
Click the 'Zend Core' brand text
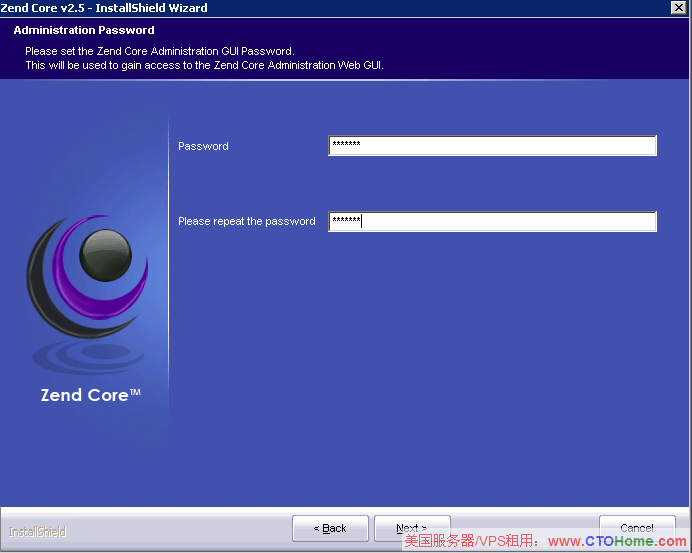pyautogui.click(x=90, y=395)
